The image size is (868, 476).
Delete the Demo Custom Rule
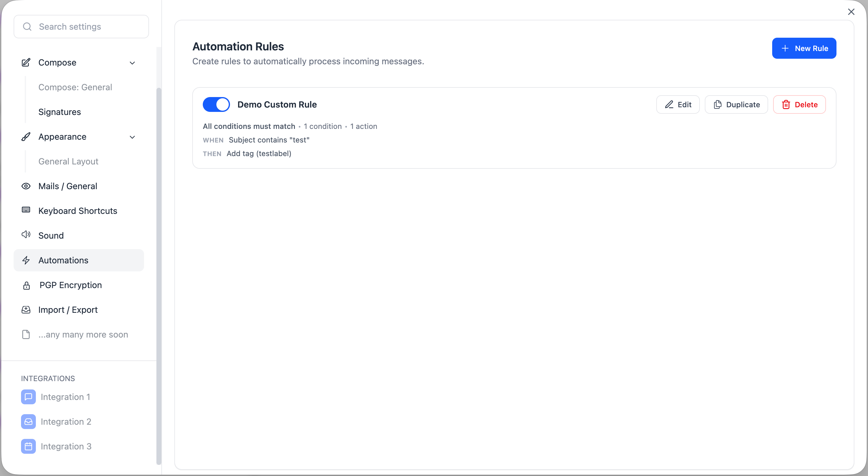tap(799, 104)
